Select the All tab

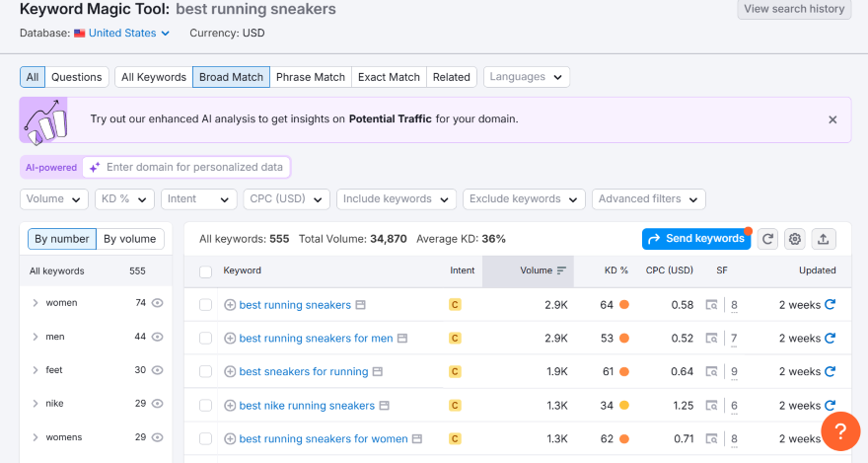tap(33, 77)
